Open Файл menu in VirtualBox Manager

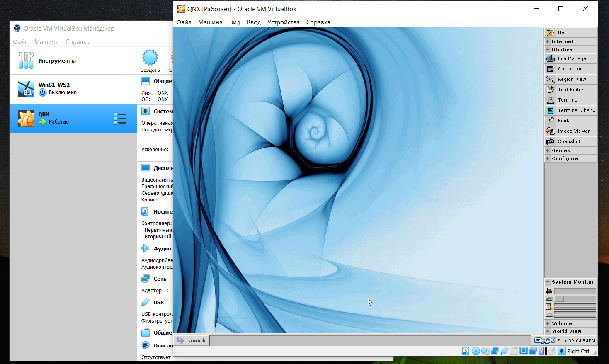[x=20, y=42]
